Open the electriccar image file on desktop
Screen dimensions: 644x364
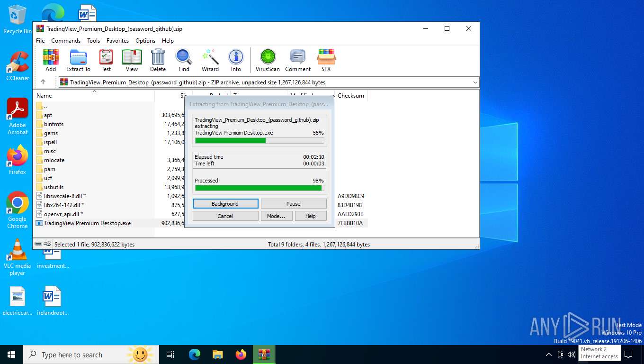(x=18, y=301)
